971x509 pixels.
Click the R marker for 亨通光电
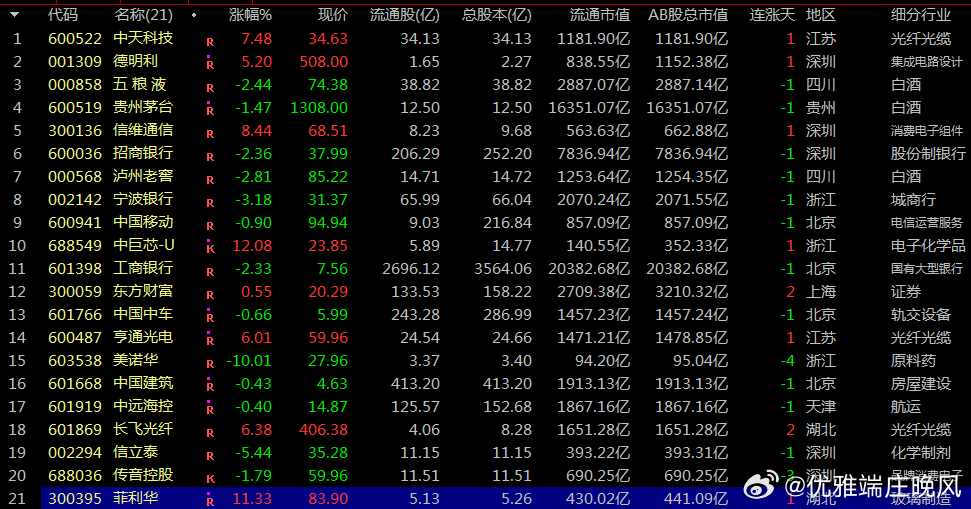210,339
